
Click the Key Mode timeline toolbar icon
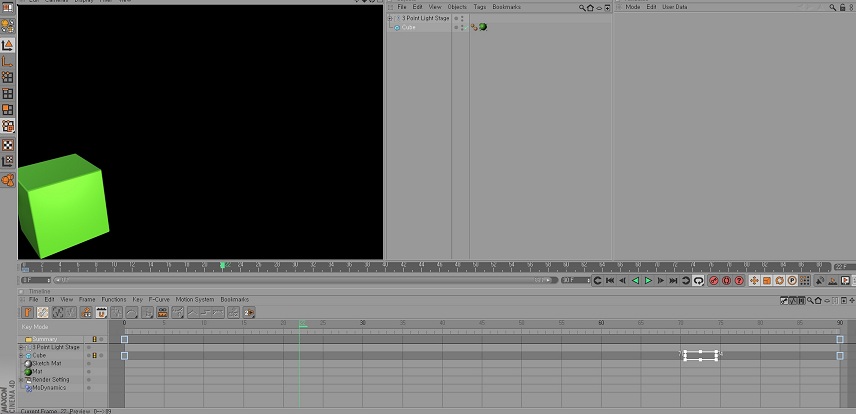point(26,313)
